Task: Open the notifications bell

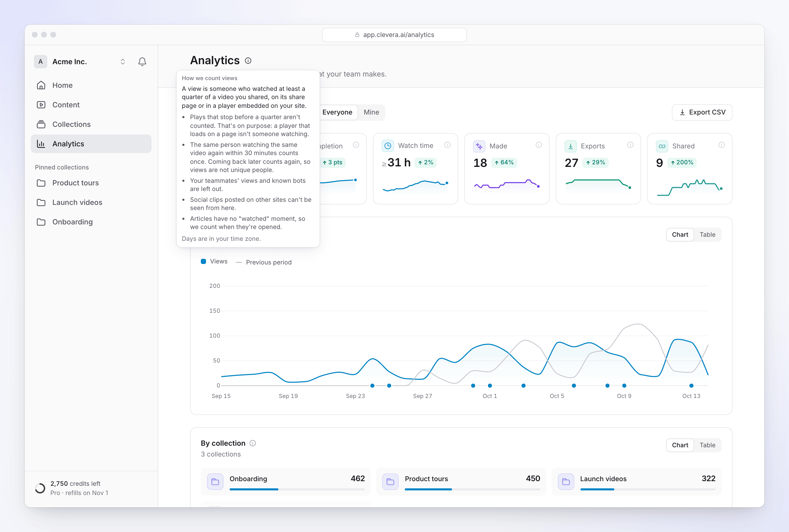Action: click(142, 62)
